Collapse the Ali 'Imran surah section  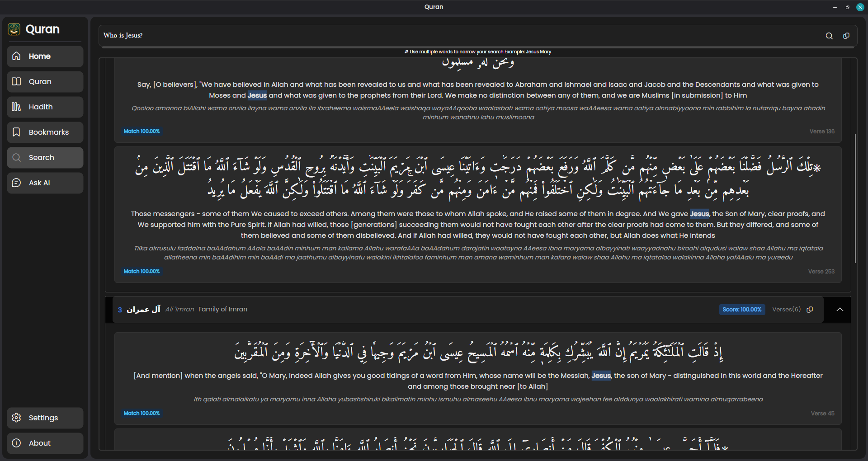840,310
